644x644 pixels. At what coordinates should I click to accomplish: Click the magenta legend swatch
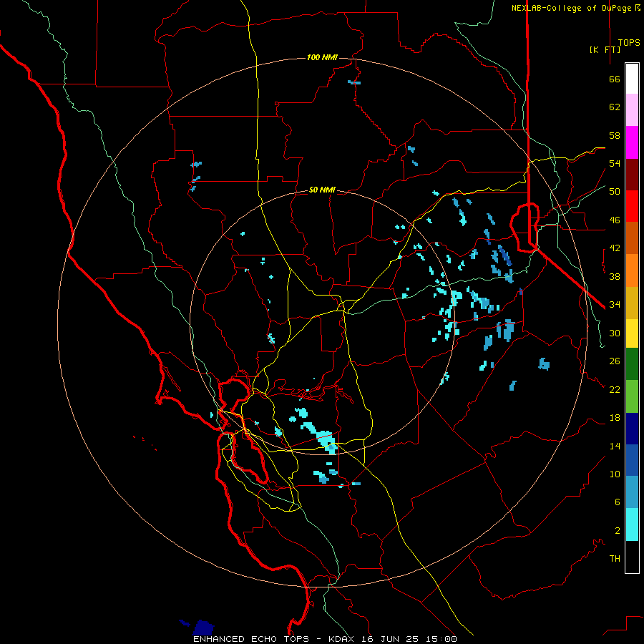point(632,142)
